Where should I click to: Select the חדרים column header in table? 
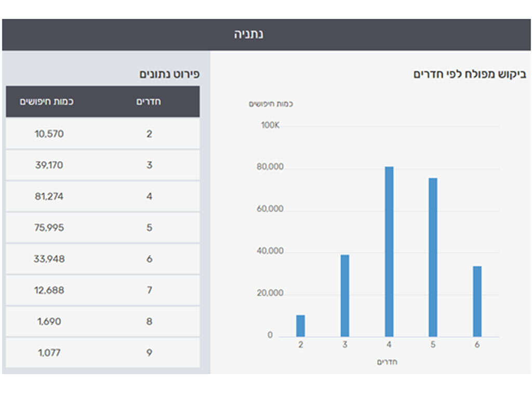pos(149,101)
